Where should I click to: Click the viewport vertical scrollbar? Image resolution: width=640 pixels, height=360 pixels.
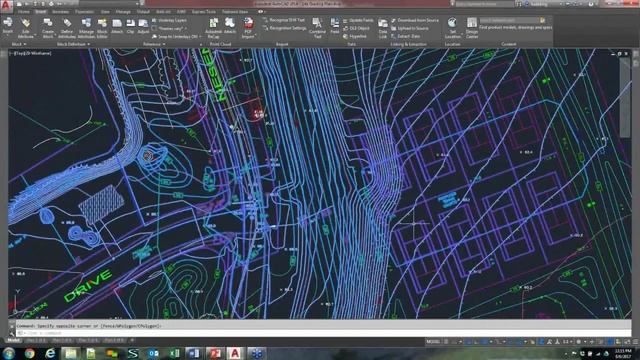click(625, 97)
